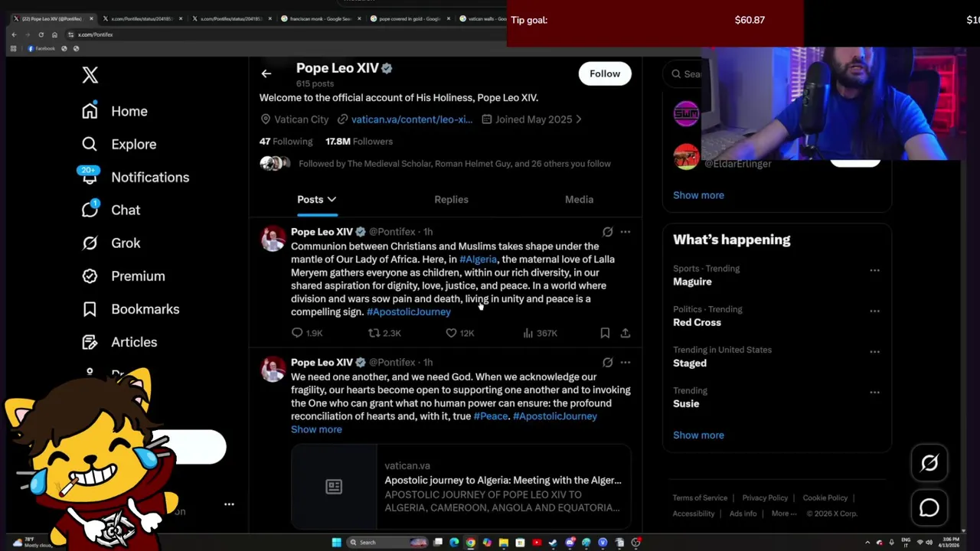The width and height of the screenshot is (980, 551).
Task: Switch to 'franciscan monk' browser tab
Action: [x=322, y=18]
